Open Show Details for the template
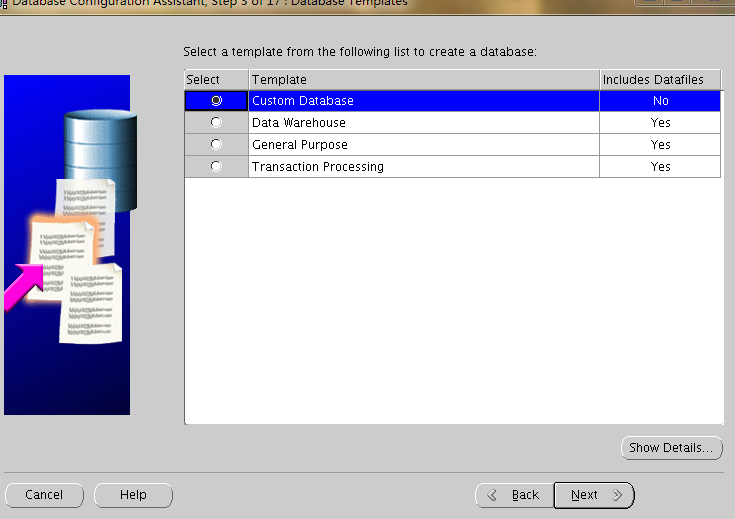The height and width of the screenshot is (519, 735). 671,448
